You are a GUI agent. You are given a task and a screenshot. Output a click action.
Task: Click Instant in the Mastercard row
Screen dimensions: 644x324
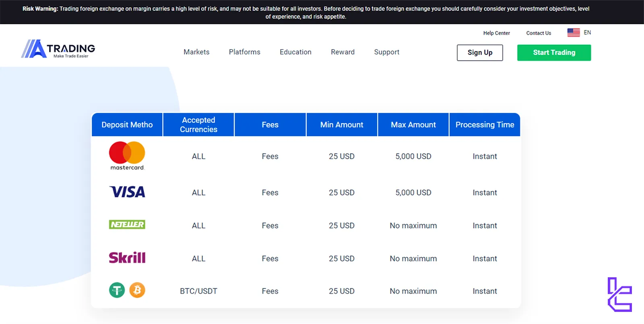tap(485, 156)
